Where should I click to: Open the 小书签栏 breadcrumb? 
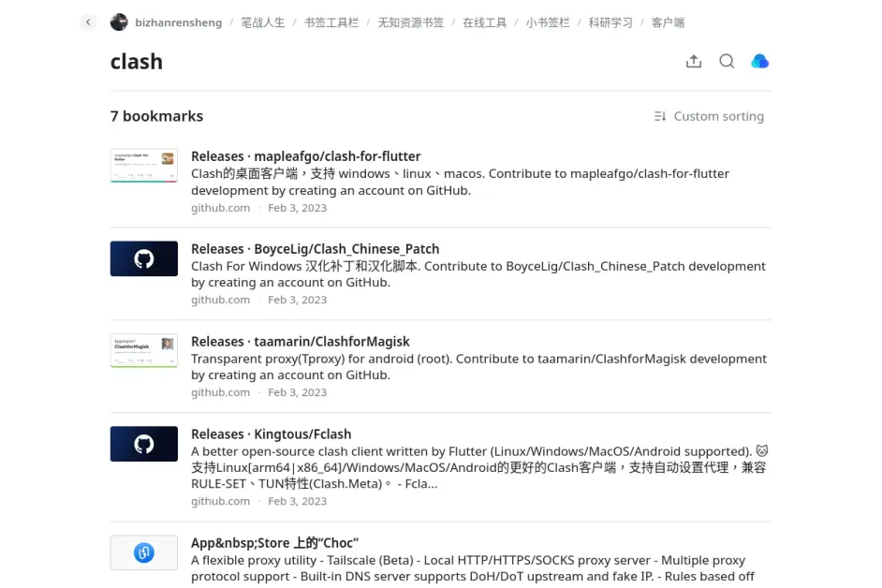(x=548, y=22)
